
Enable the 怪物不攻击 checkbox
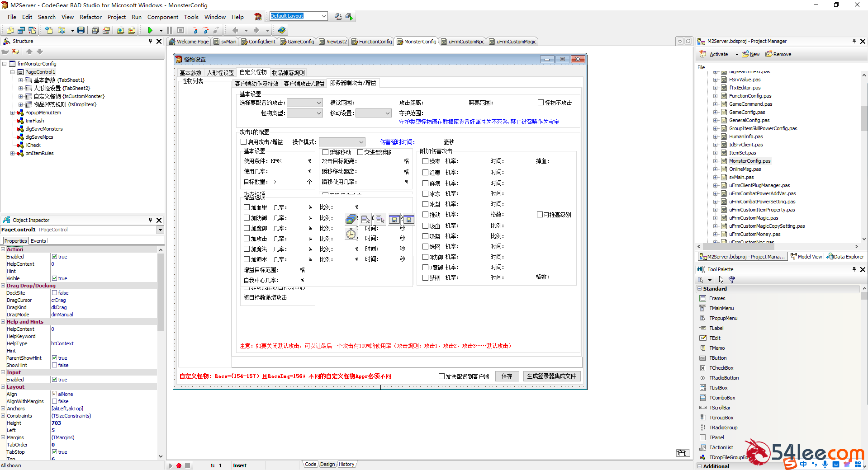pos(541,103)
